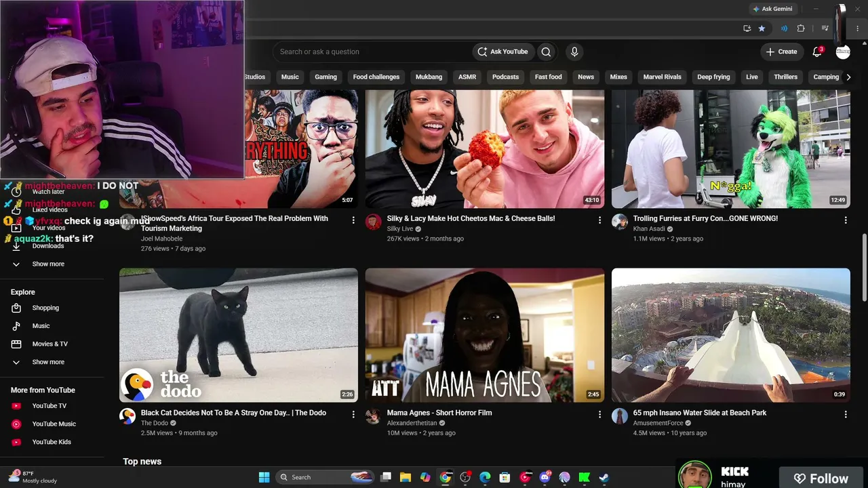Viewport: 868px width, 488px height.
Task: Click the Create button
Action: [x=781, y=52]
